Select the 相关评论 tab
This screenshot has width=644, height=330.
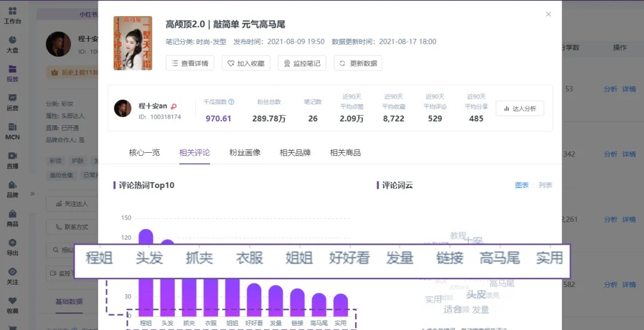(x=195, y=153)
